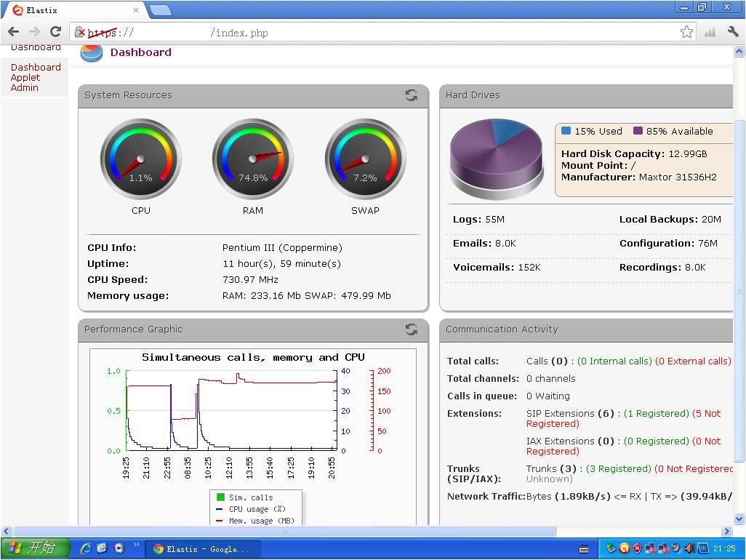The width and height of the screenshot is (746, 560).
Task: Click the Communication Activity panel title
Action: click(502, 329)
